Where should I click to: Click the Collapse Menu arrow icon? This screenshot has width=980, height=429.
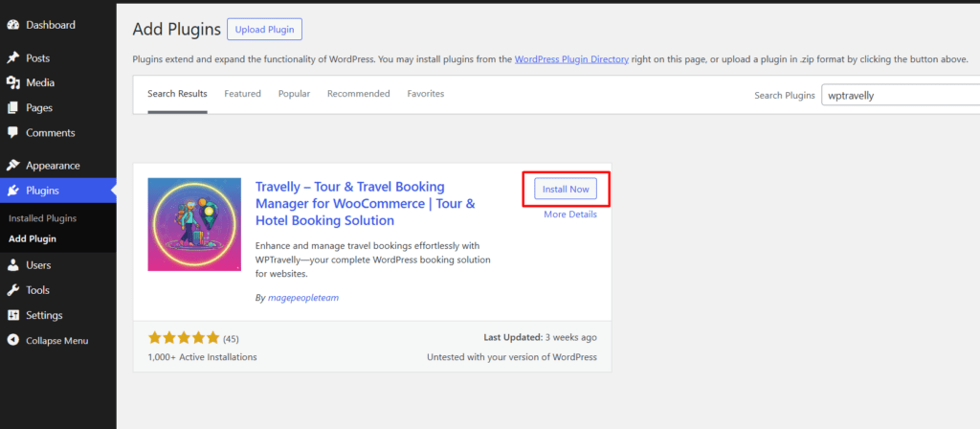[x=12, y=341]
